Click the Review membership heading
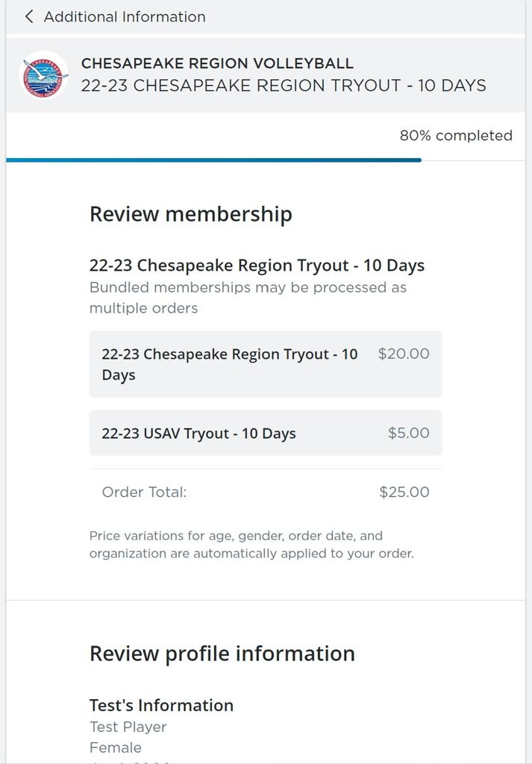 pyautogui.click(x=190, y=213)
